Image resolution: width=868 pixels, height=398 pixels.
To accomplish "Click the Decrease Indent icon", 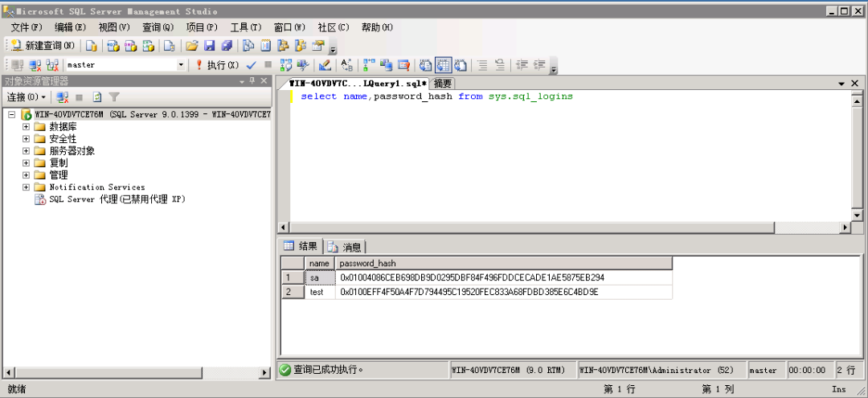I will [x=522, y=65].
